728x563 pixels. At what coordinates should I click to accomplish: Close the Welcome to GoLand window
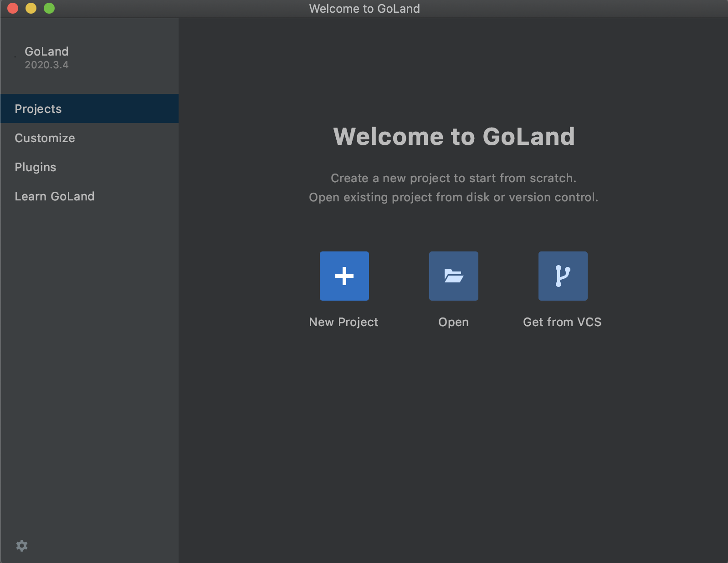[x=13, y=8]
